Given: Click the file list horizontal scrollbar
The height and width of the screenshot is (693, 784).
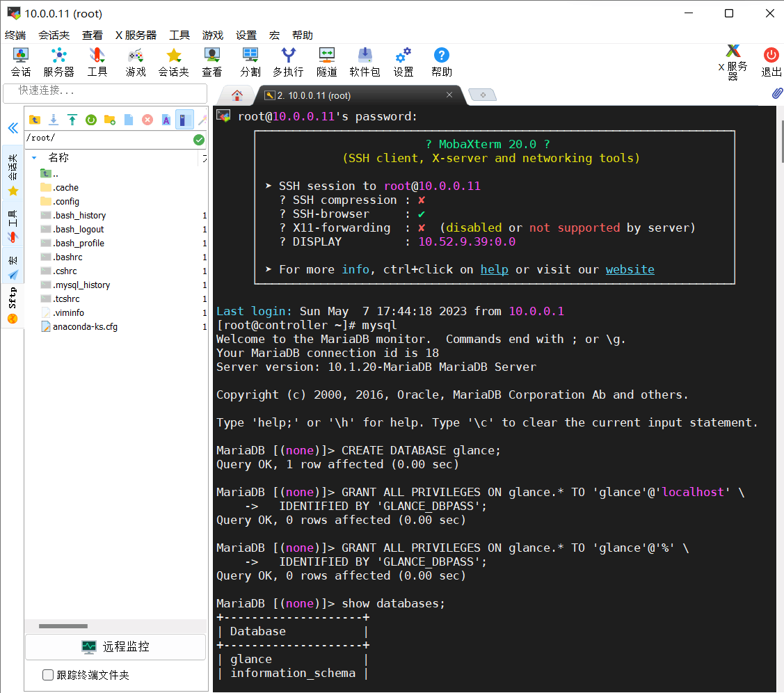Looking at the screenshot, I should coord(63,626).
